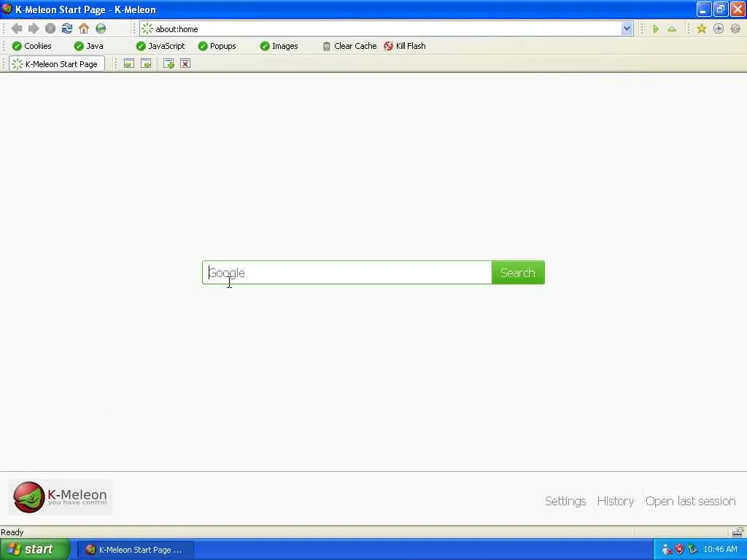This screenshot has width=747, height=560.
Task: Switch to the next tab icon
Action: click(x=146, y=63)
